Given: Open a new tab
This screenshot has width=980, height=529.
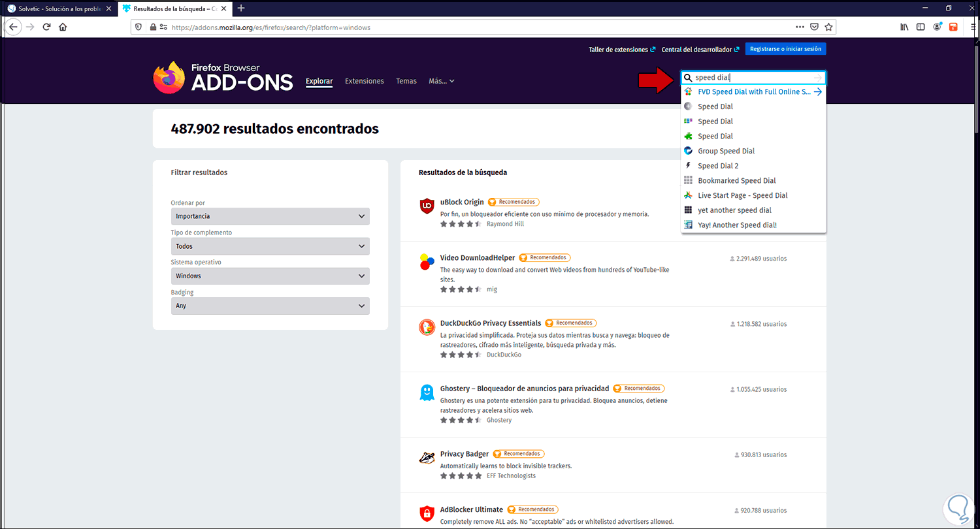Looking at the screenshot, I should 241,8.
